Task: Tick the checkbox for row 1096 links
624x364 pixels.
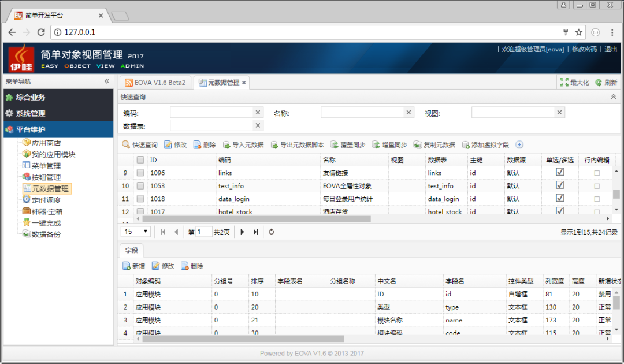Action: click(x=140, y=173)
